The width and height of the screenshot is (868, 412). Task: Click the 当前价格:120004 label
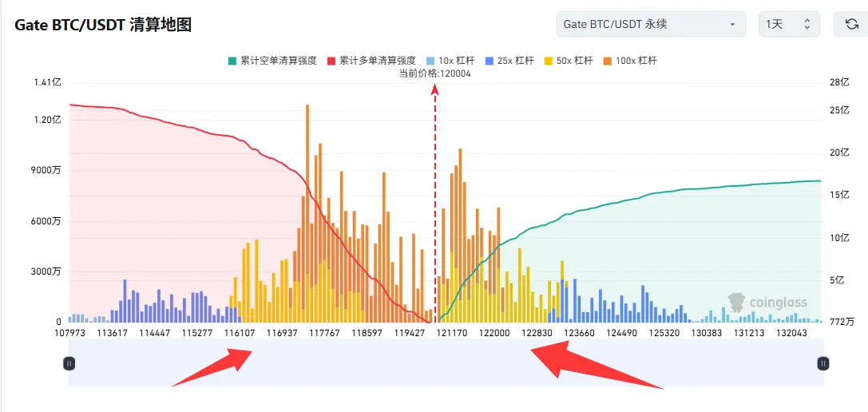point(435,73)
